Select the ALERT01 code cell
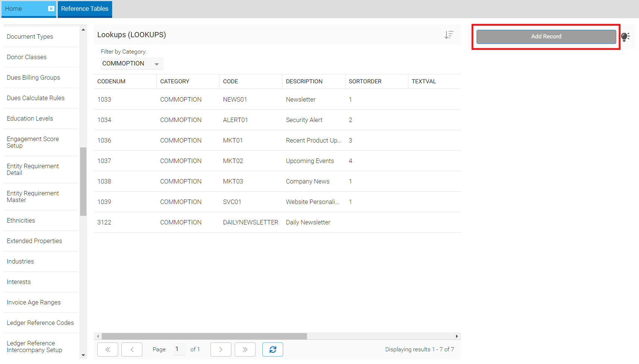The width and height of the screenshot is (639, 364). (251, 120)
